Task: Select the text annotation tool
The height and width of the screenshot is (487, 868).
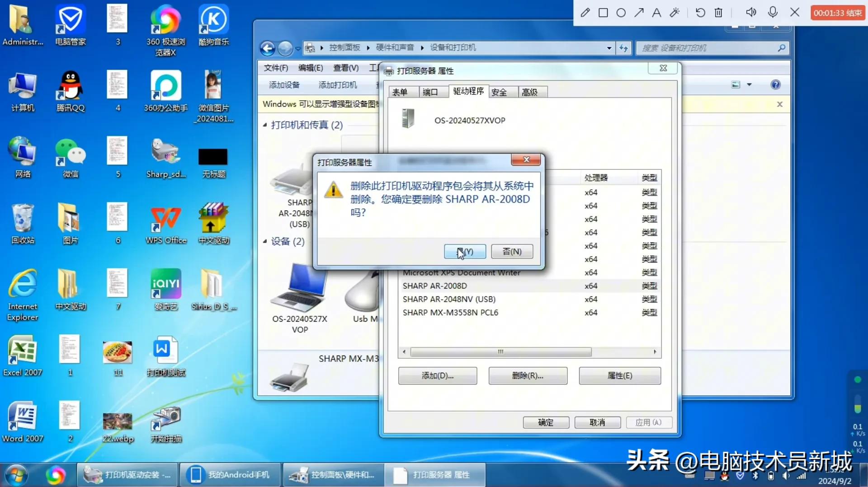Action: tap(656, 13)
